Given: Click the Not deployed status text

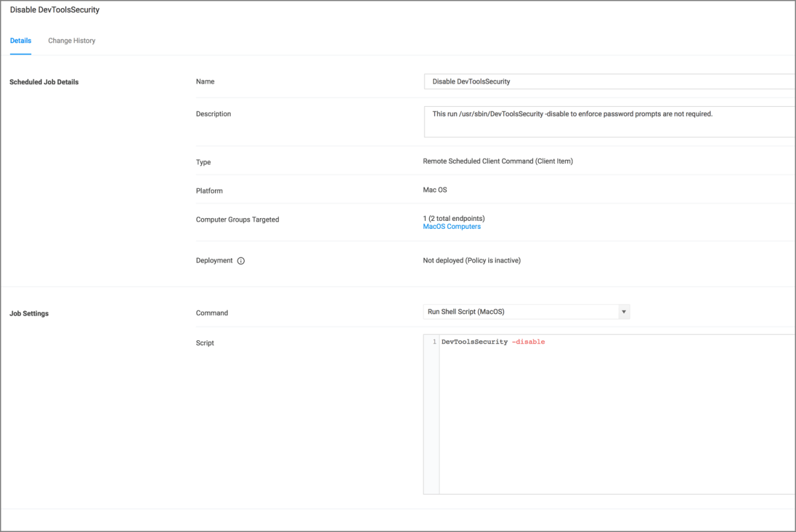Looking at the screenshot, I should [472, 261].
